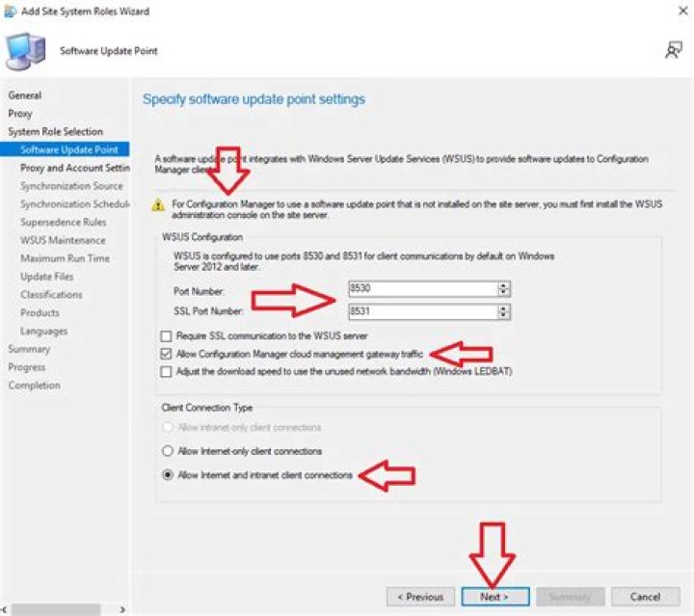Click the yellow warning triangle icon
694x616 pixels.
(158, 205)
